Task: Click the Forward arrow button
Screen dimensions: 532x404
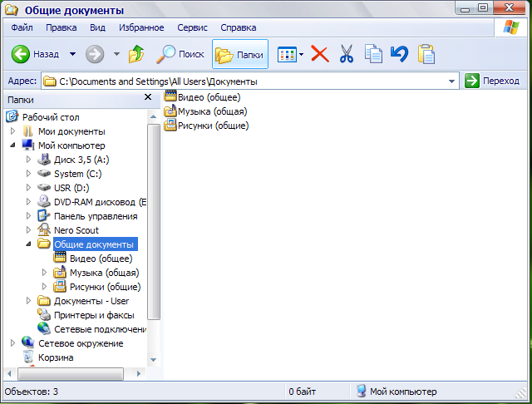Action: point(95,54)
